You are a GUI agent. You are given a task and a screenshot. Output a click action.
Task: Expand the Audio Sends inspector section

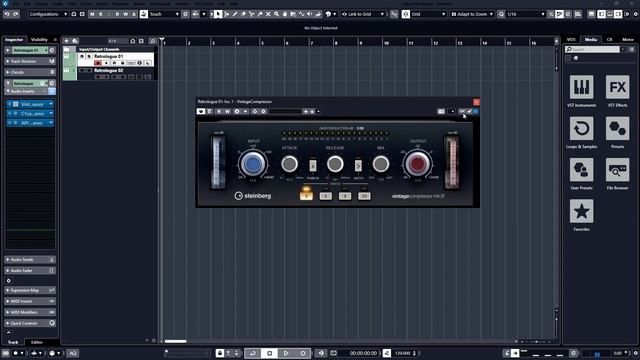(x=30, y=260)
